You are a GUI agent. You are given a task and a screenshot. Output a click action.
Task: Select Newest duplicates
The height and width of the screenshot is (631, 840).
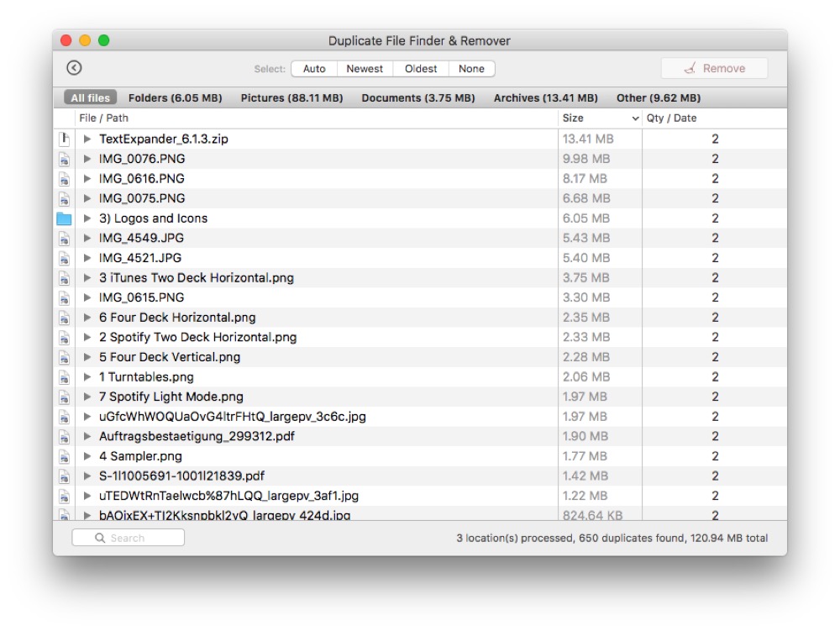[x=365, y=69]
